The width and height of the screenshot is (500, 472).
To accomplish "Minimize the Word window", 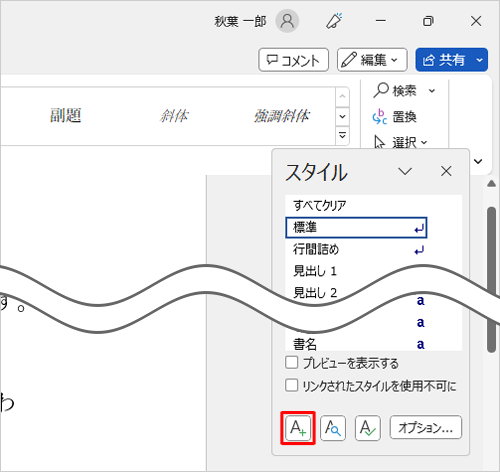I will pyautogui.click(x=381, y=21).
